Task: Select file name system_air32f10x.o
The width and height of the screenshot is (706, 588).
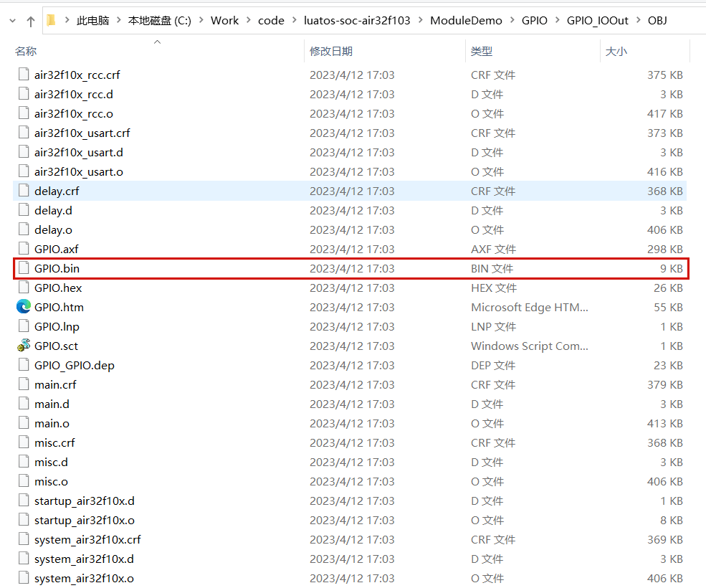Action: coord(84,579)
